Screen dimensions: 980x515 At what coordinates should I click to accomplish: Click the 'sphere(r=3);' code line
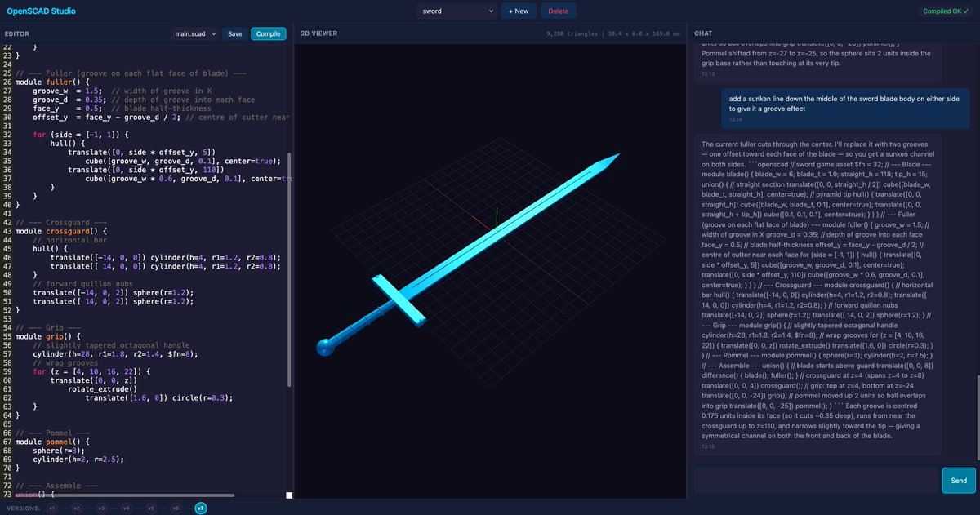pos(60,451)
